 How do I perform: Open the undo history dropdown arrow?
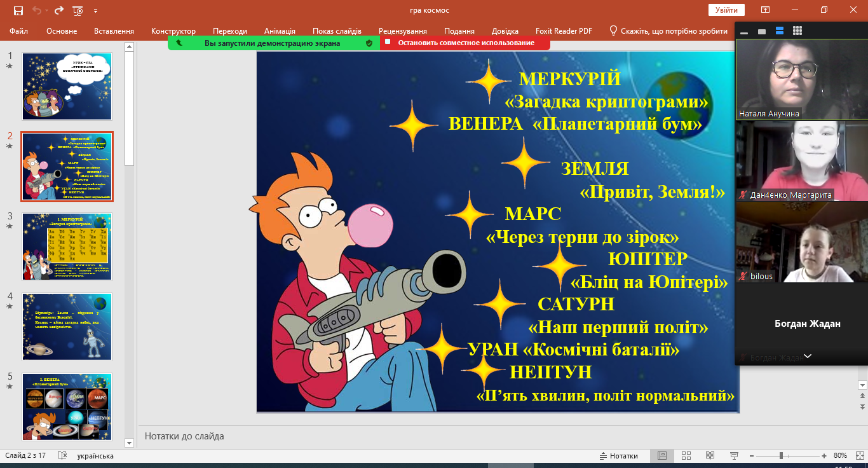click(46, 11)
